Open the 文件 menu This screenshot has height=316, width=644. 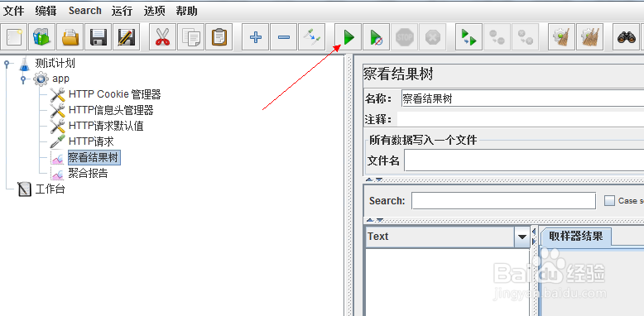14,11
